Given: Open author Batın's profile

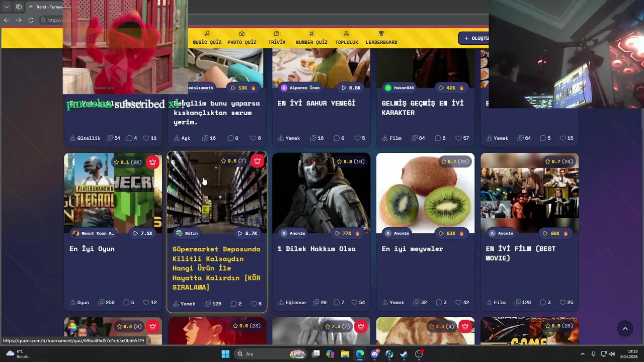Looking at the screenshot, I should [x=187, y=233].
